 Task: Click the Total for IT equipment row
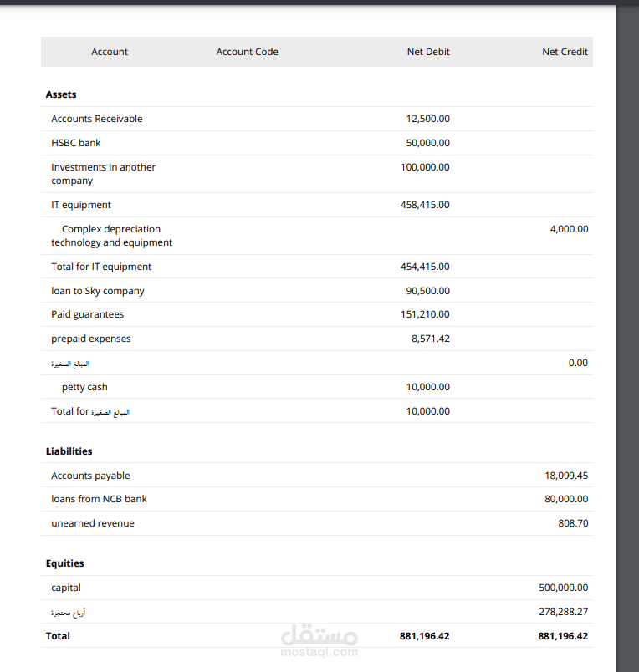click(101, 267)
